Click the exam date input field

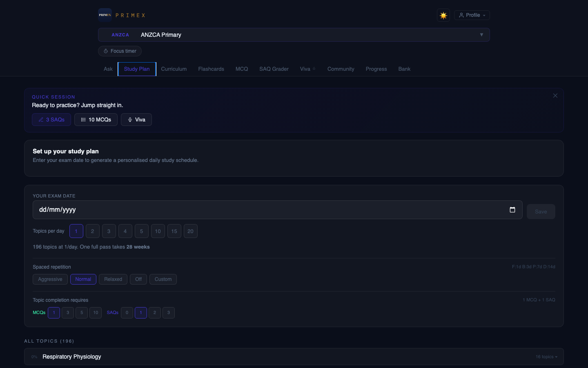(278, 210)
